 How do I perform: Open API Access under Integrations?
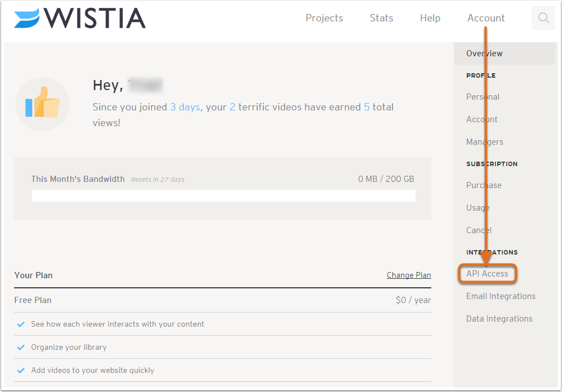487,274
